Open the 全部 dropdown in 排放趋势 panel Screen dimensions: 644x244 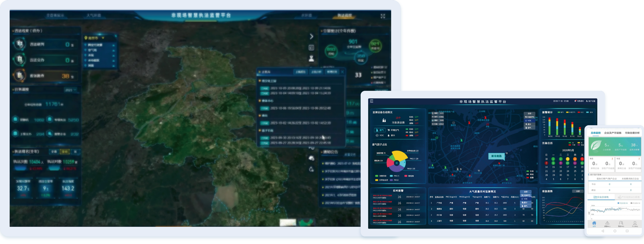click(x=578, y=191)
